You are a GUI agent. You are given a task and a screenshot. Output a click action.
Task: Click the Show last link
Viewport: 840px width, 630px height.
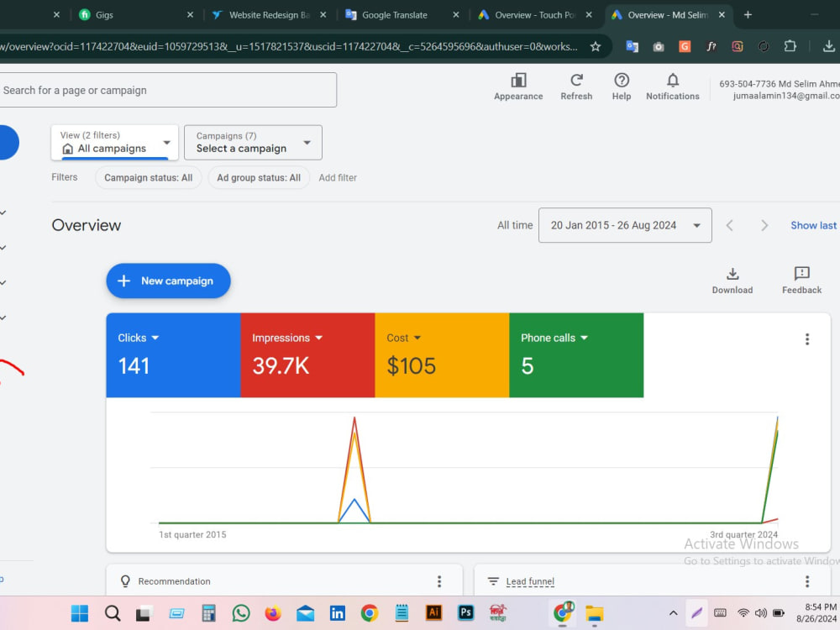(x=813, y=225)
